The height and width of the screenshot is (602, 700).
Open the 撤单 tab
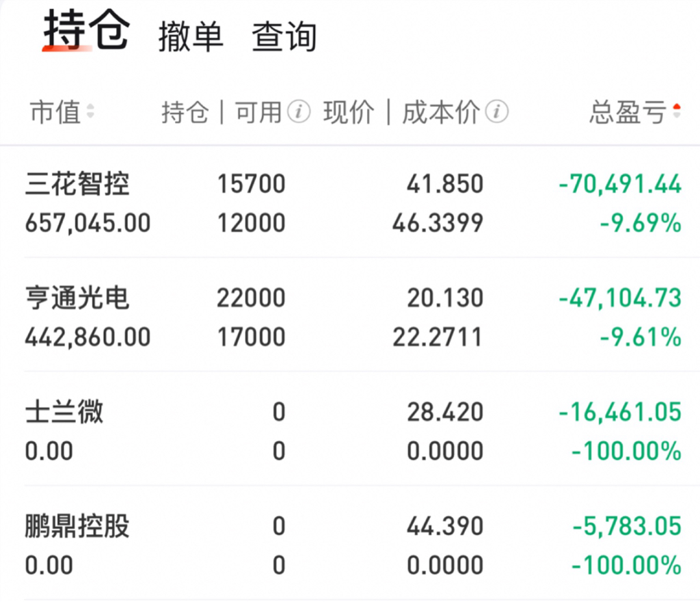(191, 37)
